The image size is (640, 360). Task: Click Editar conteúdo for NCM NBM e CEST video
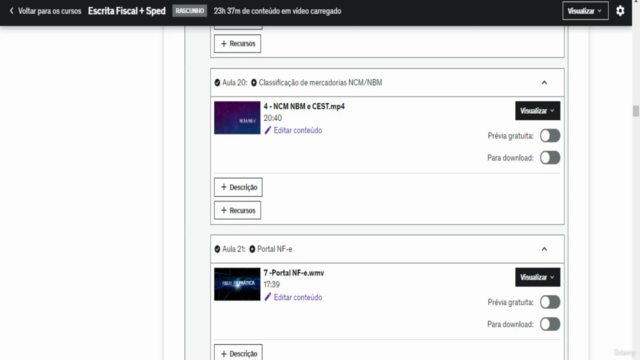298,130
